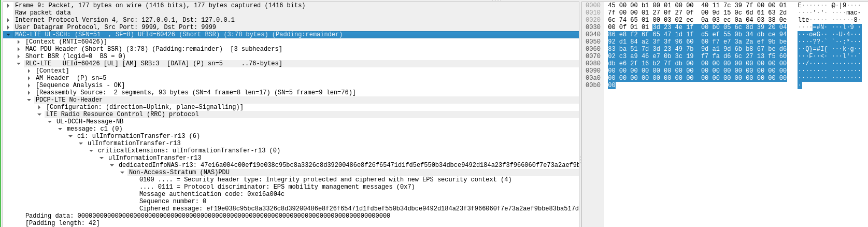
Task: Expand the Short BSR lcgid=0 node
Action: coord(19,56)
